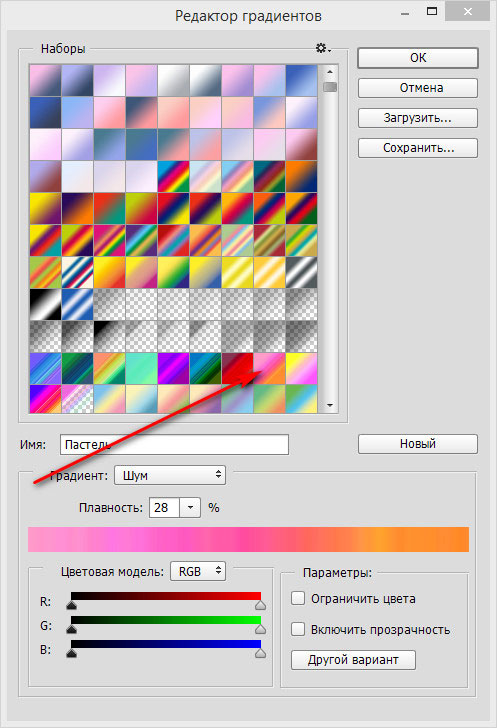Open the Градиент type dropdown showing Шум
This screenshot has width=497, height=728.
pos(170,475)
